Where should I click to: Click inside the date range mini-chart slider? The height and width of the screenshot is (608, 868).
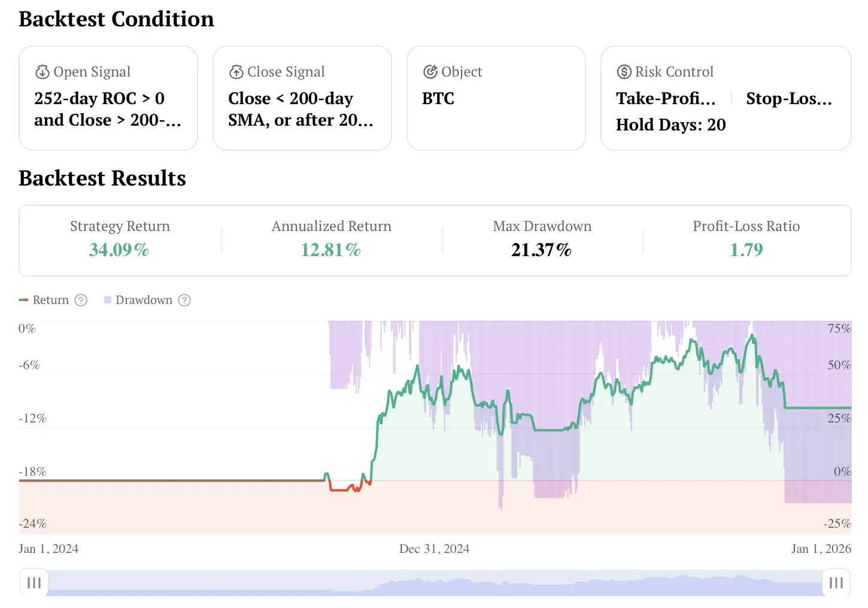pyautogui.click(x=434, y=582)
